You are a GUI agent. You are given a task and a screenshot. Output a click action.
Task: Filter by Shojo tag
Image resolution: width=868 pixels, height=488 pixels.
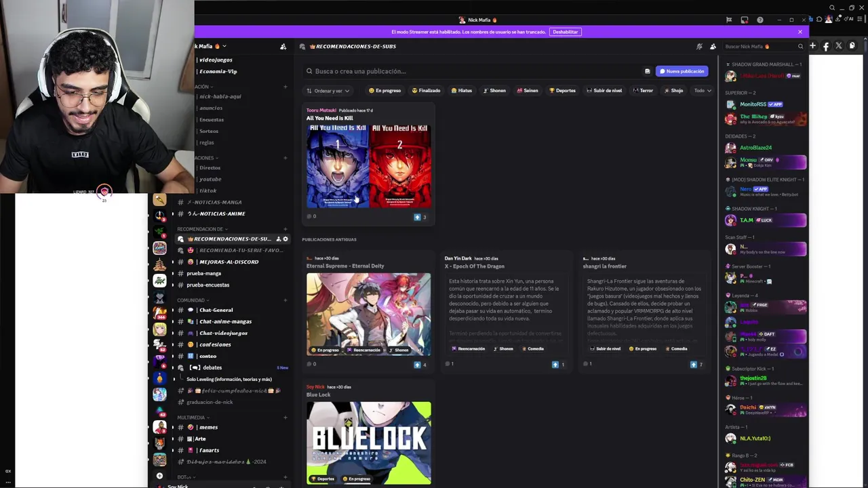673,91
